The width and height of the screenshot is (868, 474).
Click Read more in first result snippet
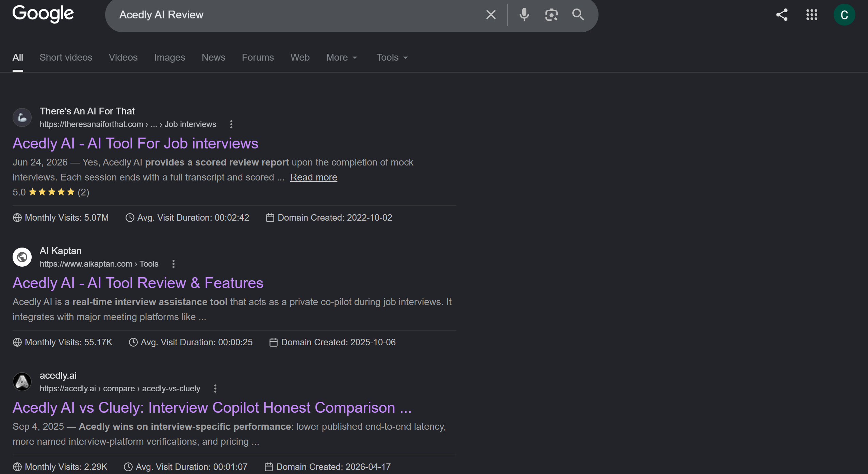coord(314,177)
